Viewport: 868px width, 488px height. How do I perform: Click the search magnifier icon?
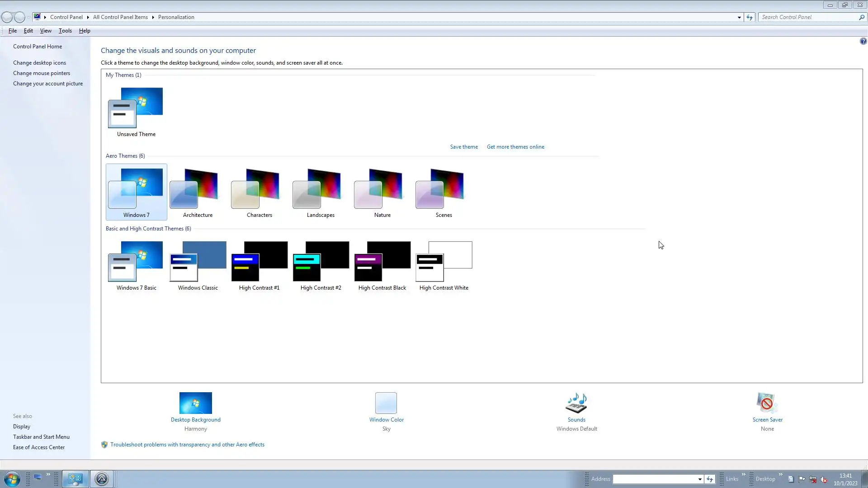coord(862,17)
